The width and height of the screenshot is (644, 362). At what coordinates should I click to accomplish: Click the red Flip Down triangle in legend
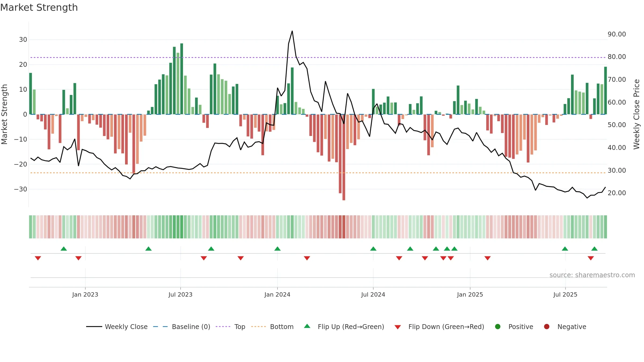point(398,327)
